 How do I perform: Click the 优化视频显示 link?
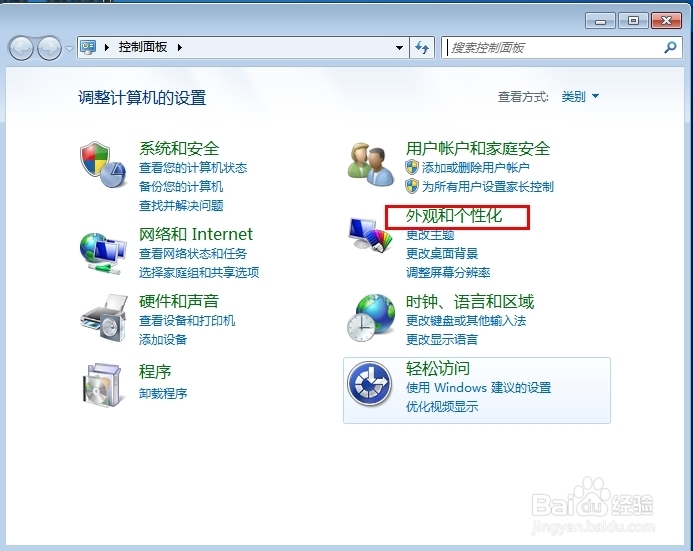(x=442, y=407)
